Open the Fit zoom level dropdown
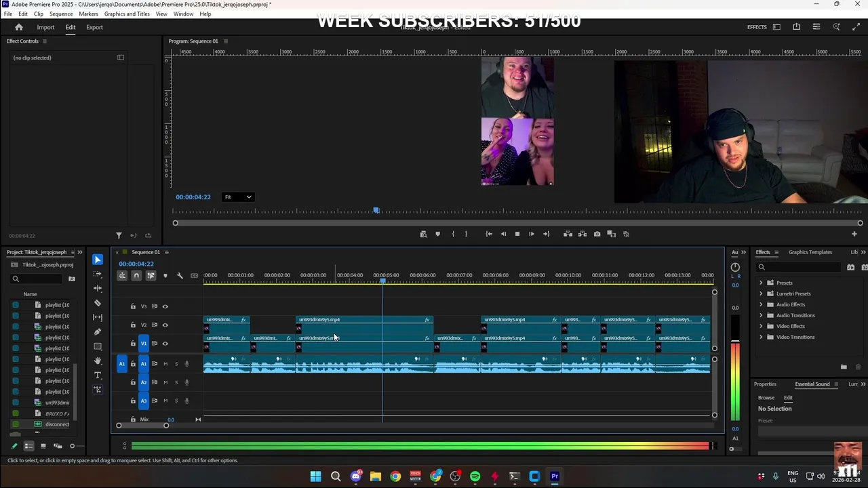Image resolution: width=868 pixels, height=488 pixels. 238,197
